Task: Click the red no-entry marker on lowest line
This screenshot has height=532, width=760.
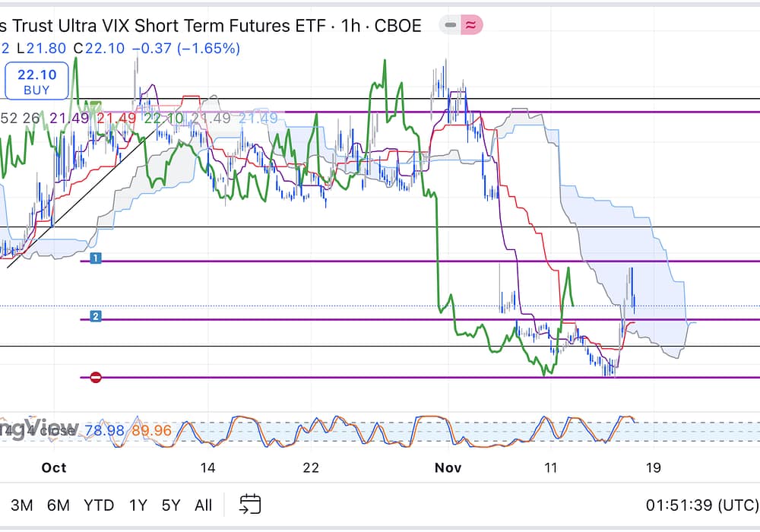Action: point(96,377)
